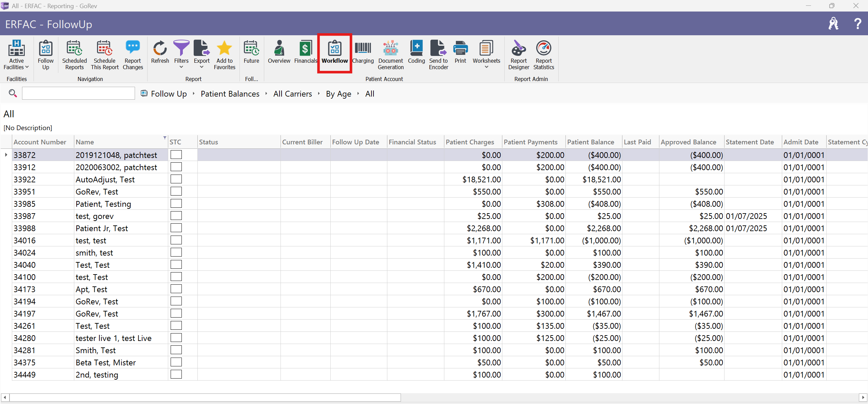The image size is (868, 404).
Task: Click scrollbar right arrow
Action: pos(863,397)
